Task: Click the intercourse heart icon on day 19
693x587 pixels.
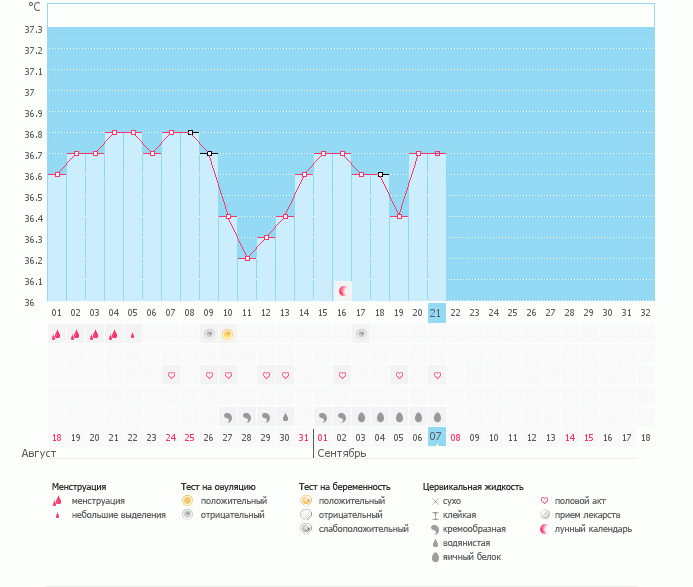Action: pyautogui.click(x=399, y=375)
